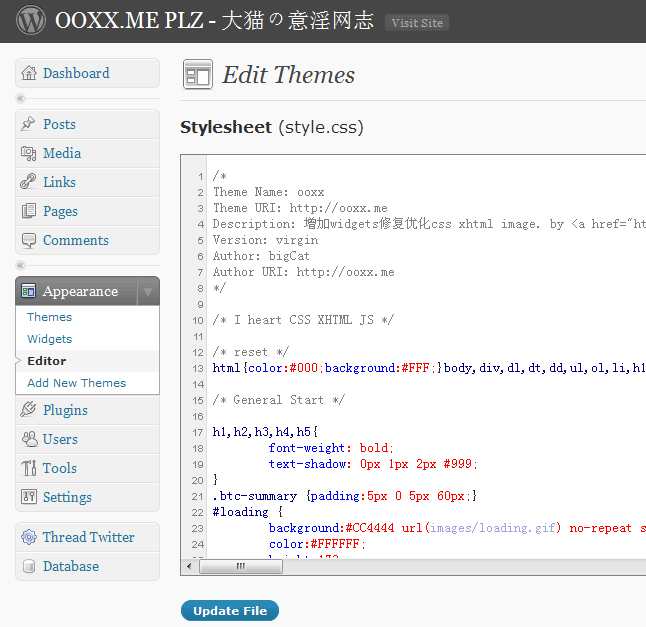646x627 pixels.
Task: Collapse menu using arrow below Comments
Action: [20, 265]
